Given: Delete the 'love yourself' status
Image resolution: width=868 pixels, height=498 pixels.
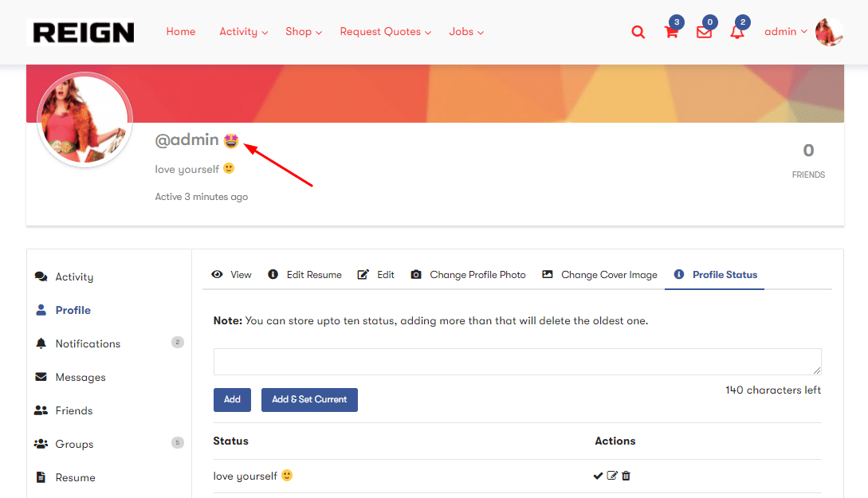Looking at the screenshot, I should coord(626,476).
